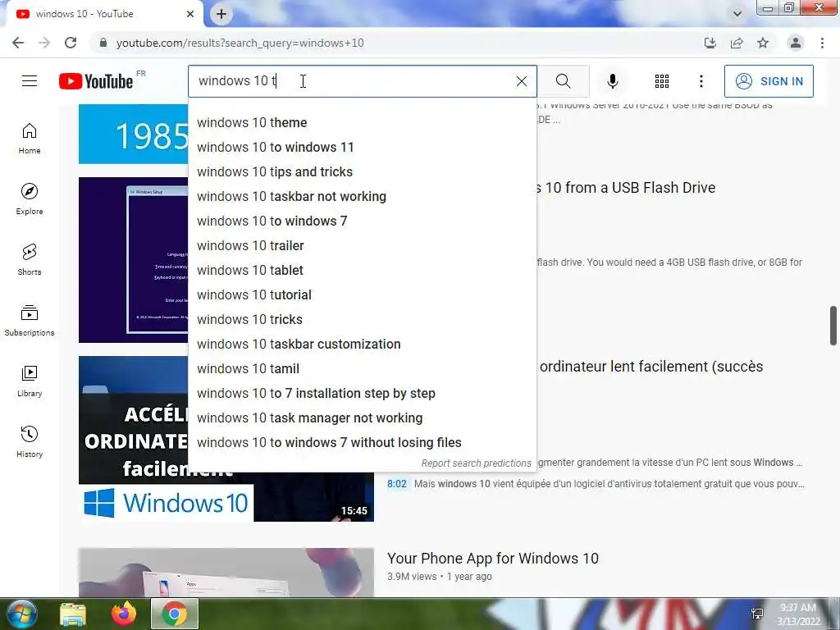
Task: Select suggestion windows 10 trailer
Action: [362, 246]
